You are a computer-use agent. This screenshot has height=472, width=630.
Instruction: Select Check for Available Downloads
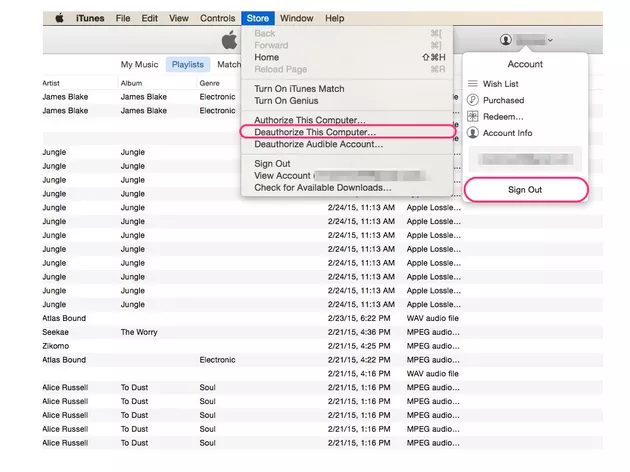pos(322,187)
